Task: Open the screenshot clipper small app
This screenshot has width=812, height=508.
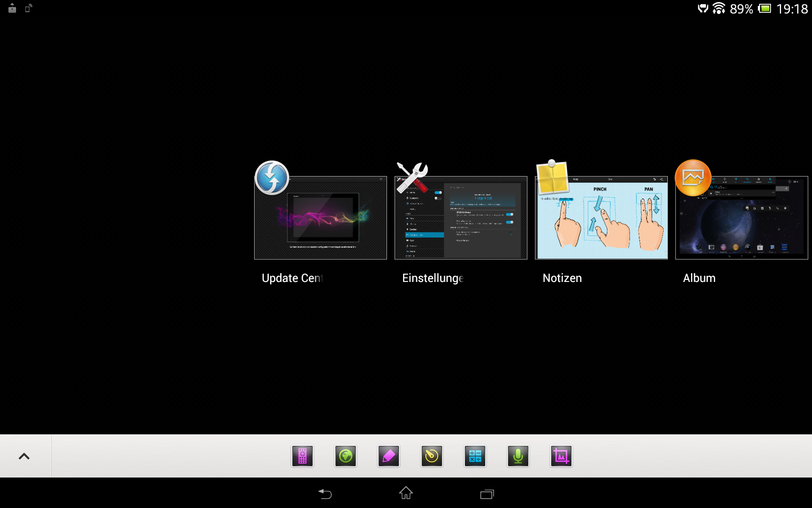Action: point(561,456)
